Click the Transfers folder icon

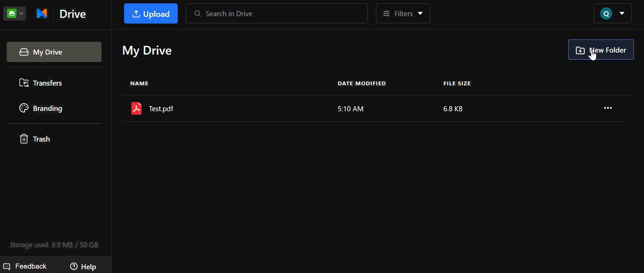(x=24, y=83)
